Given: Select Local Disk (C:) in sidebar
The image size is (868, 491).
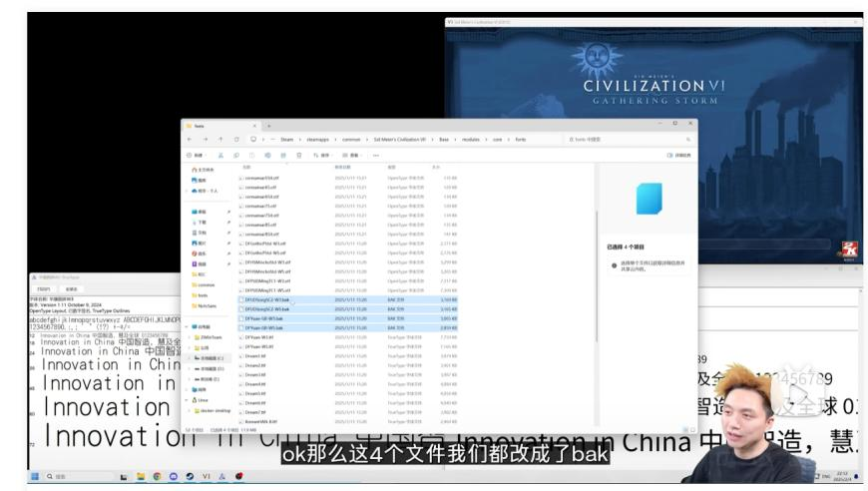Looking at the screenshot, I should tap(209, 358).
